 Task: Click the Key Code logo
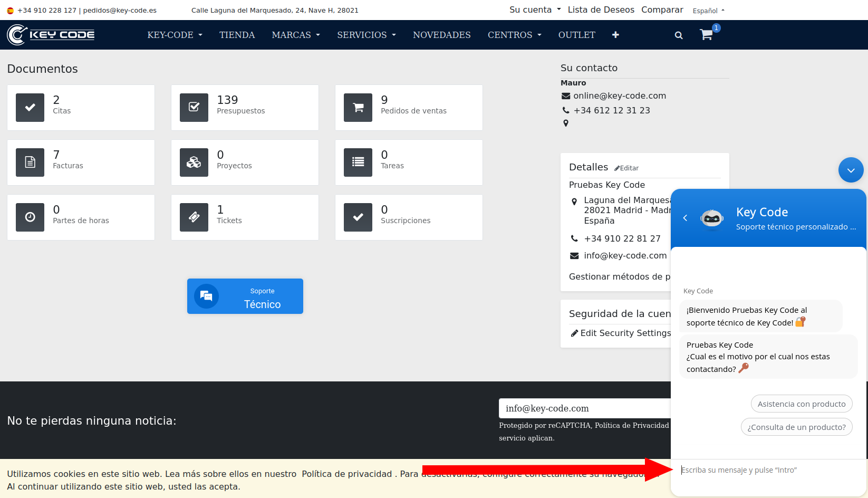[x=51, y=35]
